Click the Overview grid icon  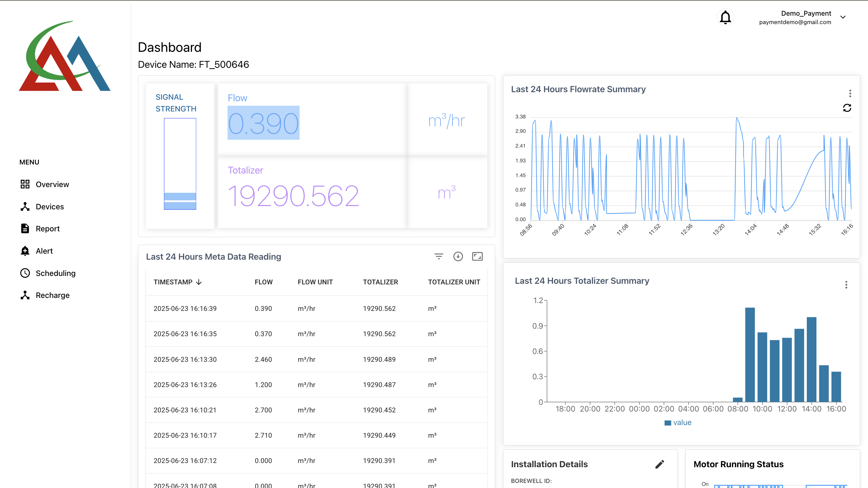[25, 184]
